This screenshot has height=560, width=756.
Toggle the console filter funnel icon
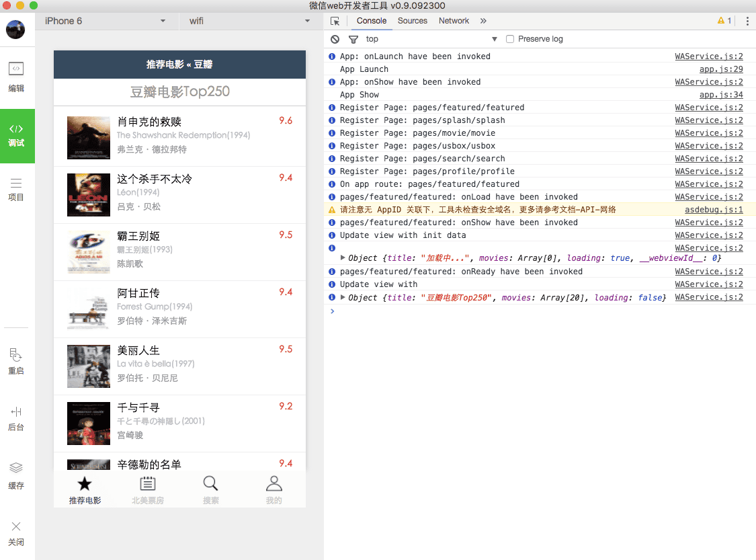click(x=353, y=39)
